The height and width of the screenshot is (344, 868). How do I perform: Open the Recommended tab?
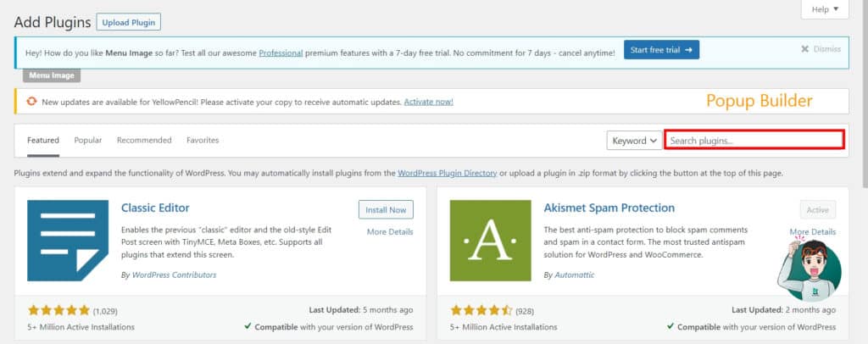[144, 141]
